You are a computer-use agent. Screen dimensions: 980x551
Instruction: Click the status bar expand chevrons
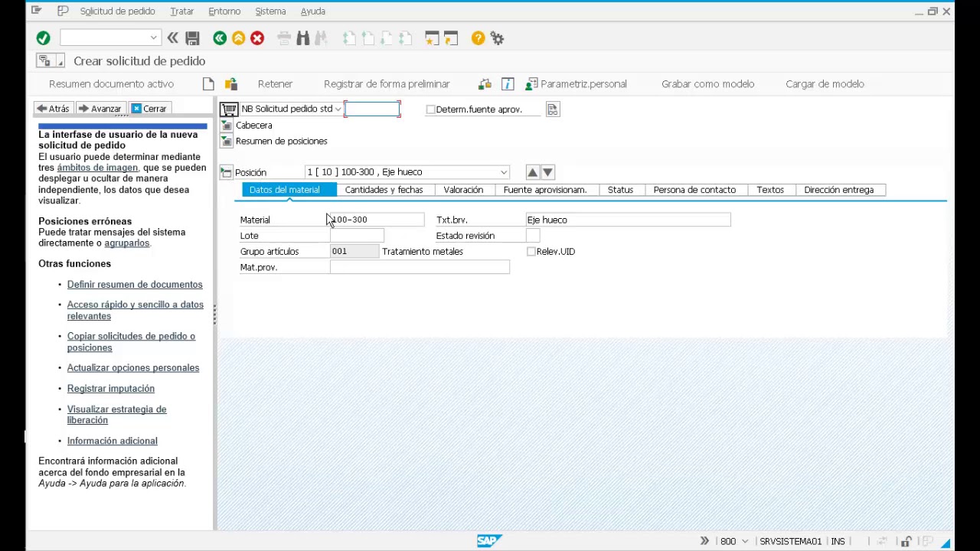click(704, 541)
